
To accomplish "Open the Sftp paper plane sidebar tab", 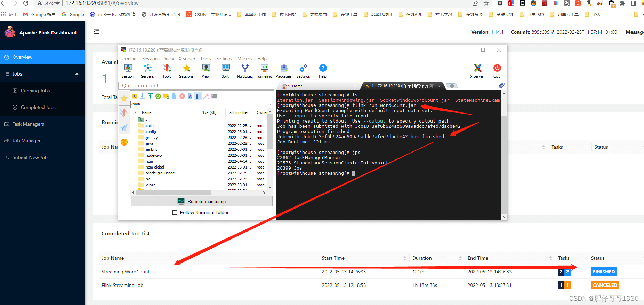I will click(124, 128).
